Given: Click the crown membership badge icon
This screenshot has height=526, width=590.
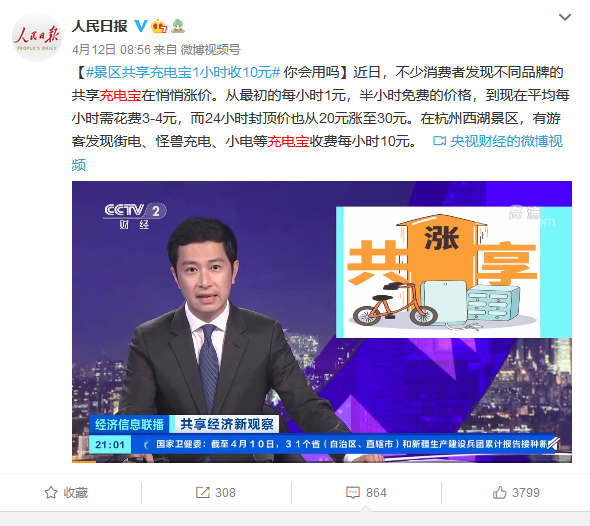Looking at the screenshot, I should pyautogui.click(x=159, y=26).
